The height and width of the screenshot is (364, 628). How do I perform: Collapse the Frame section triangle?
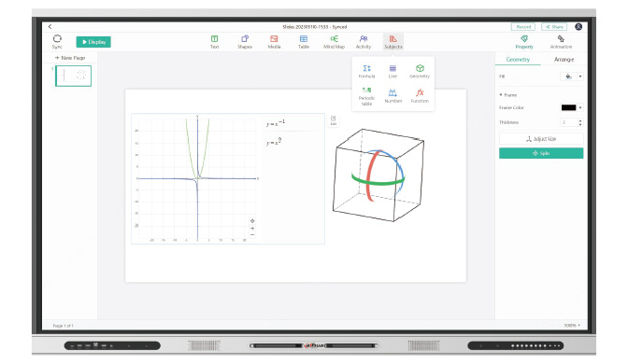(x=501, y=95)
